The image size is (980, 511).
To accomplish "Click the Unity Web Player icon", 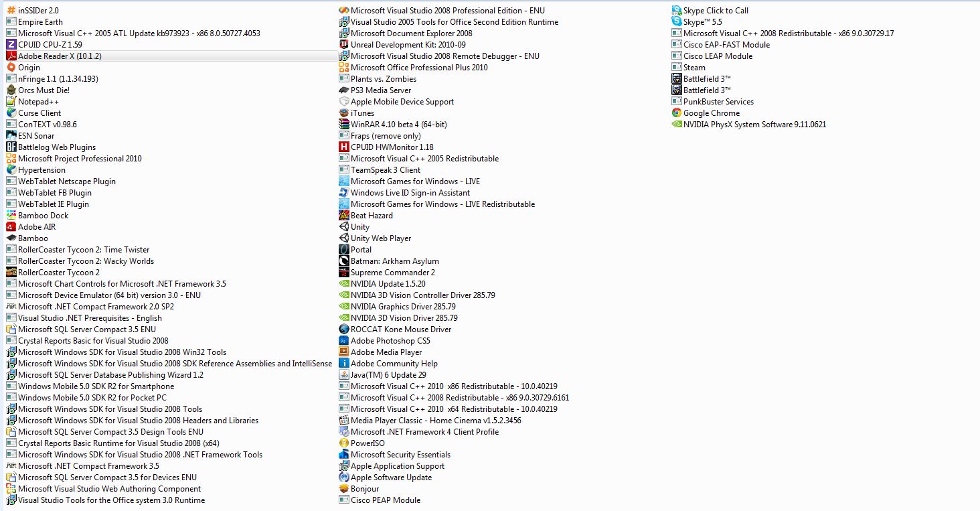I will pyautogui.click(x=344, y=238).
